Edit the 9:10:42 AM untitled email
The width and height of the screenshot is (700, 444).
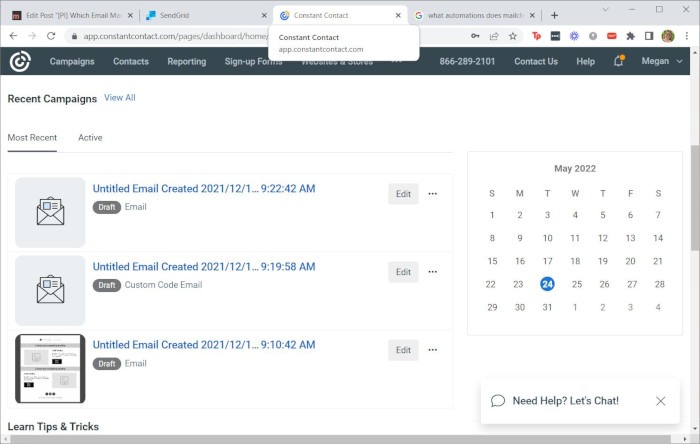[403, 350]
